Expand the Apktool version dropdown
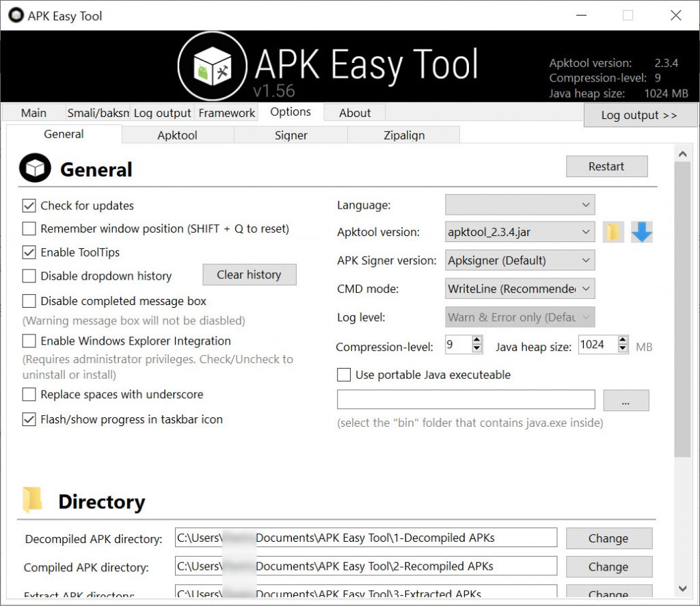700x606 pixels. point(520,232)
